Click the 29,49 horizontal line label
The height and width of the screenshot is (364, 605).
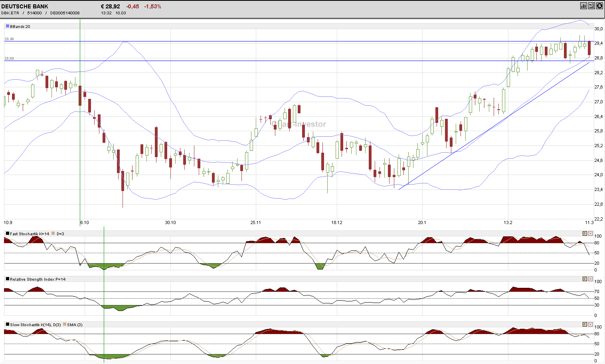9,39
